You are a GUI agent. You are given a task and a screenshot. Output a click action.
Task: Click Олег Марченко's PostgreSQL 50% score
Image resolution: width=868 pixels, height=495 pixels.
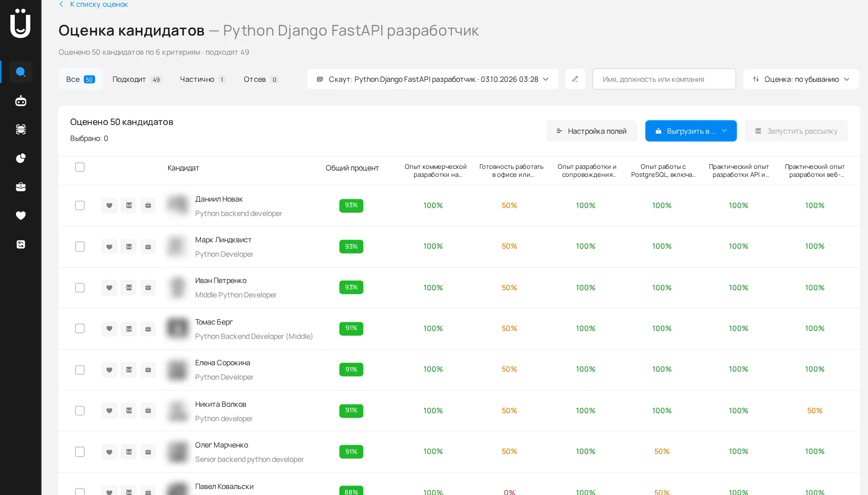(662, 451)
